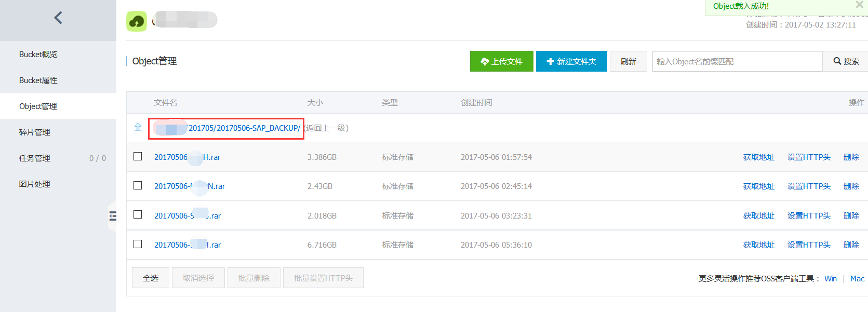Click 设置HTTP头 for the 6.716GB file
Viewport: 868px width, 312px height.
(x=809, y=245)
